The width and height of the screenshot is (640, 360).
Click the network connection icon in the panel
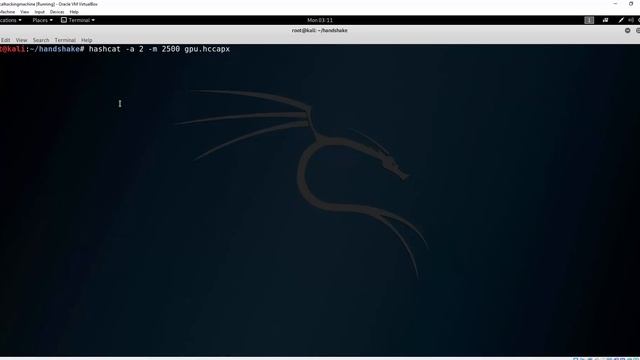[605, 20]
